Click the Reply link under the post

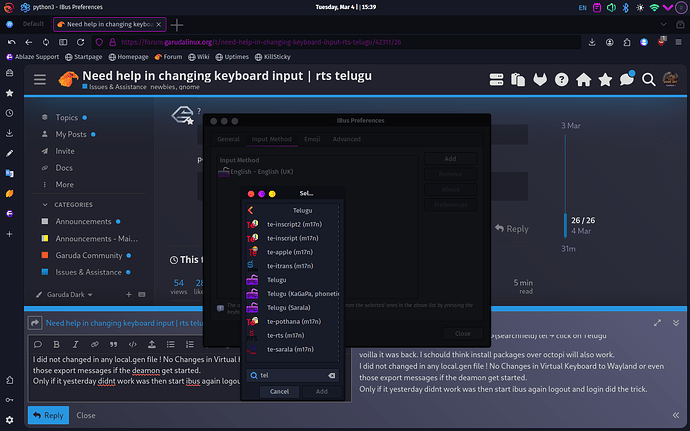(512, 228)
